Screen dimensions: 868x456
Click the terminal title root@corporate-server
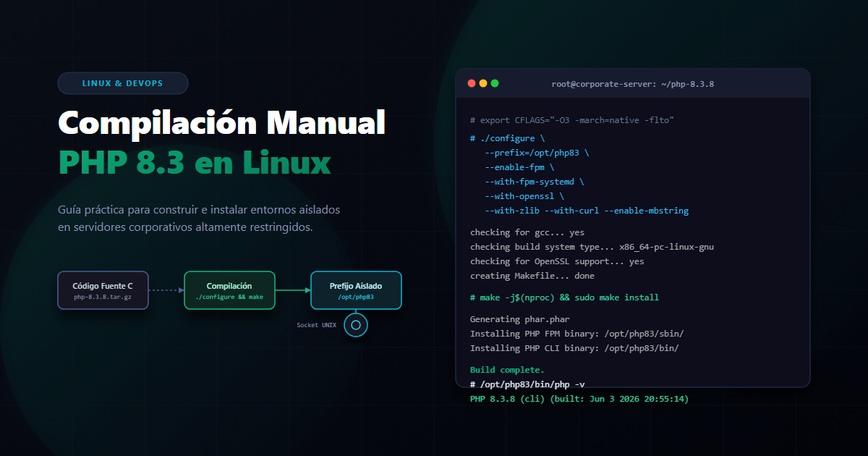(x=633, y=84)
